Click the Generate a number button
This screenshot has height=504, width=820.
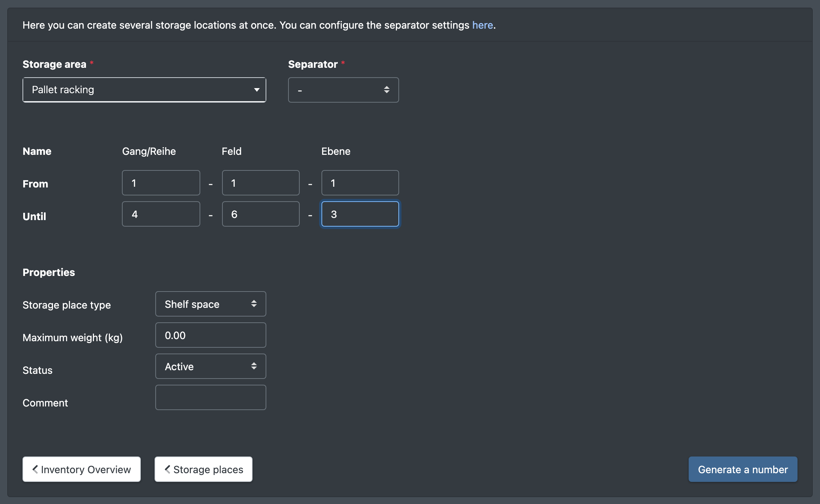(x=743, y=469)
